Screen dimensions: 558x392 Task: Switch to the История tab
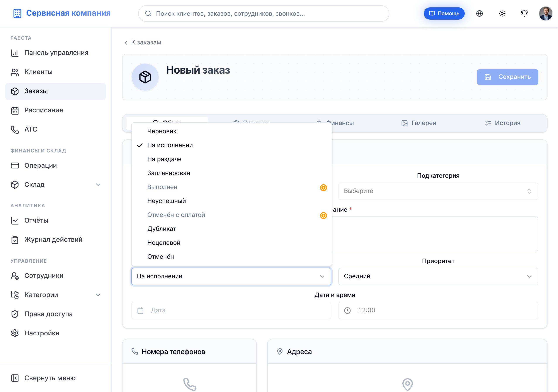pyautogui.click(x=503, y=123)
